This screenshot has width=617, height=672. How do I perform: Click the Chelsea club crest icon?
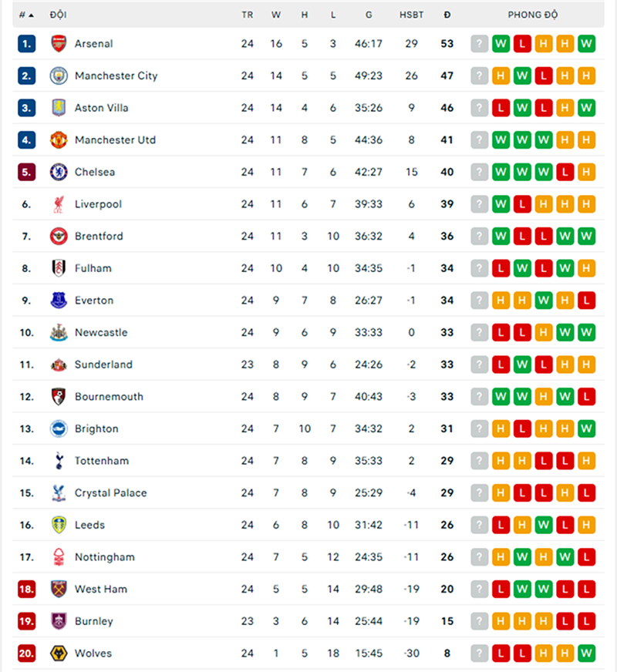(x=59, y=172)
